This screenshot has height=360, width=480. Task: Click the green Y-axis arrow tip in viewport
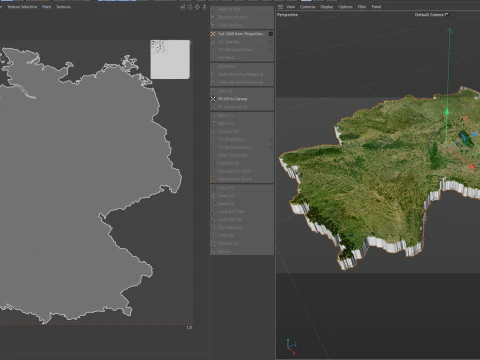pyautogui.click(x=450, y=31)
